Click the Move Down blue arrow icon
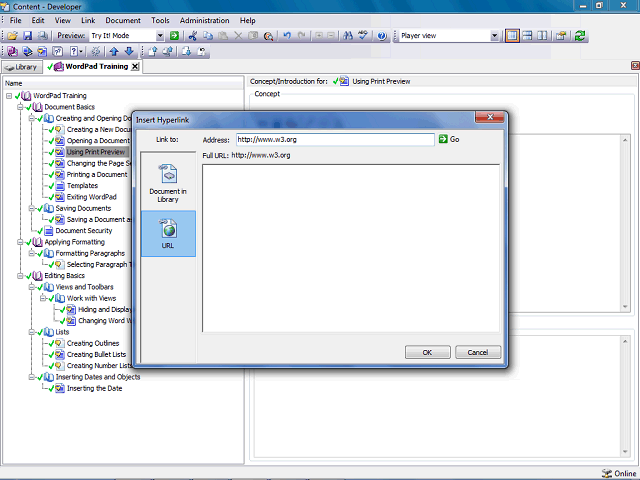Image resolution: width=640 pixels, height=480 pixels. click(129, 51)
